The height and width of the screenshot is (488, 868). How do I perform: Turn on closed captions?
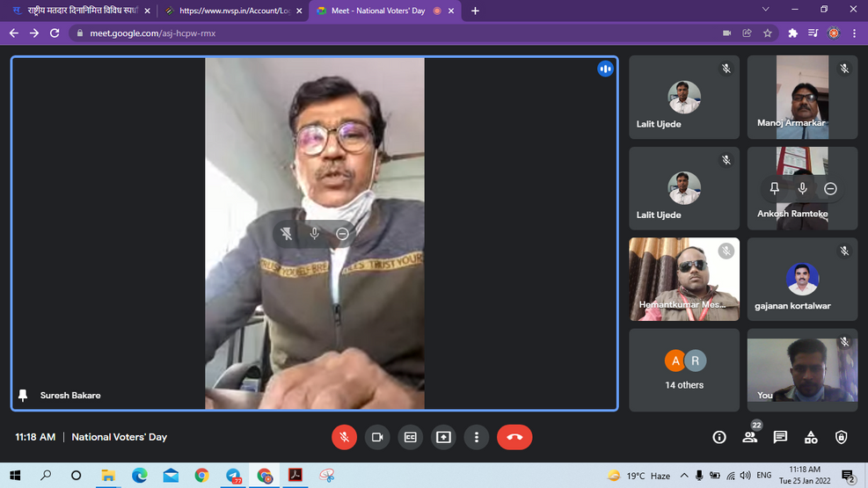click(x=410, y=437)
